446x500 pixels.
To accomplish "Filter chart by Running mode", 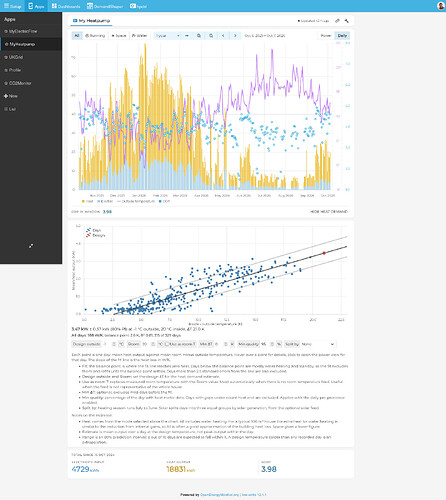I will coord(95,36).
